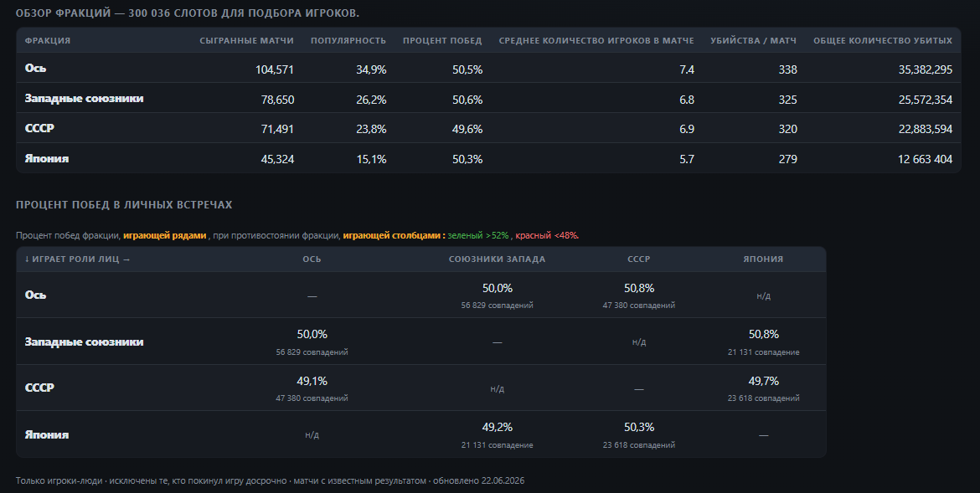Select the Общее количество убитых header
The image size is (980, 493).
click(x=883, y=41)
